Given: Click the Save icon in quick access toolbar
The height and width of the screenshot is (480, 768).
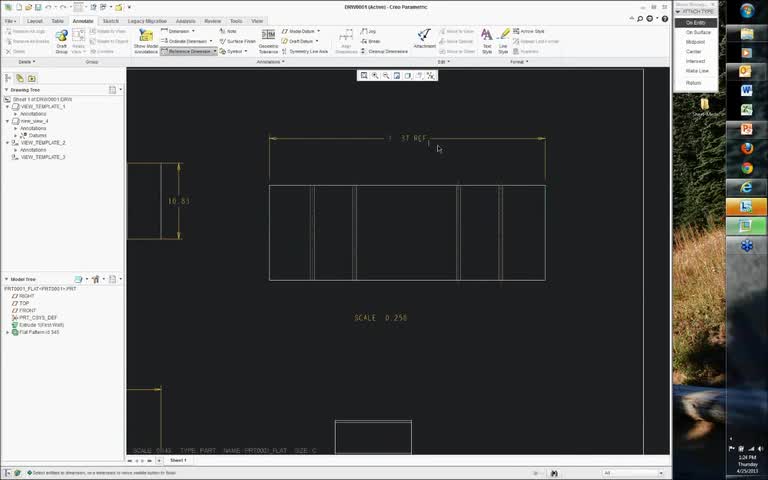Looking at the screenshot, I should pyautogui.click(x=38, y=7).
